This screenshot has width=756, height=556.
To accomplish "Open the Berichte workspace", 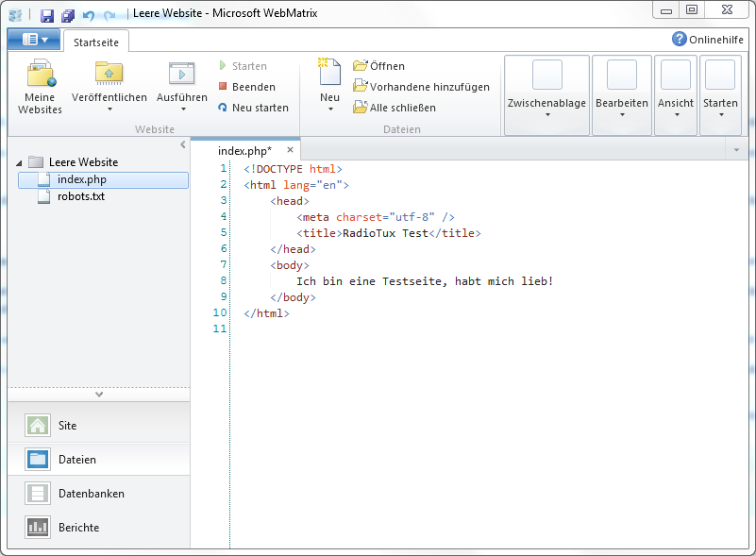I will point(99,527).
